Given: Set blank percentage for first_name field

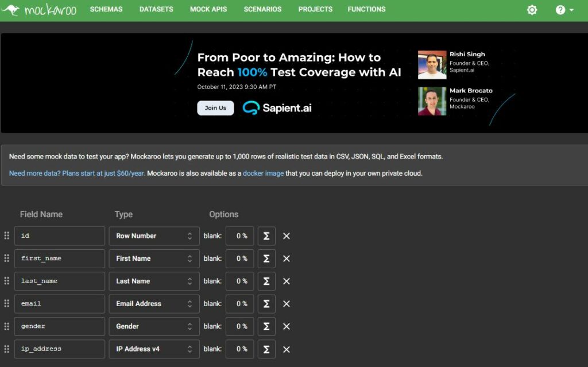Looking at the screenshot, I should pyautogui.click(x=239, y=258).
